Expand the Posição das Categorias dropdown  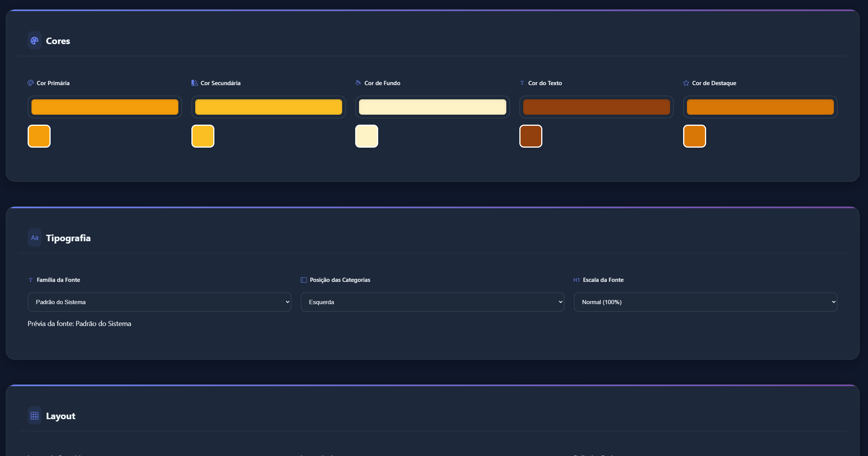point(432,302)
